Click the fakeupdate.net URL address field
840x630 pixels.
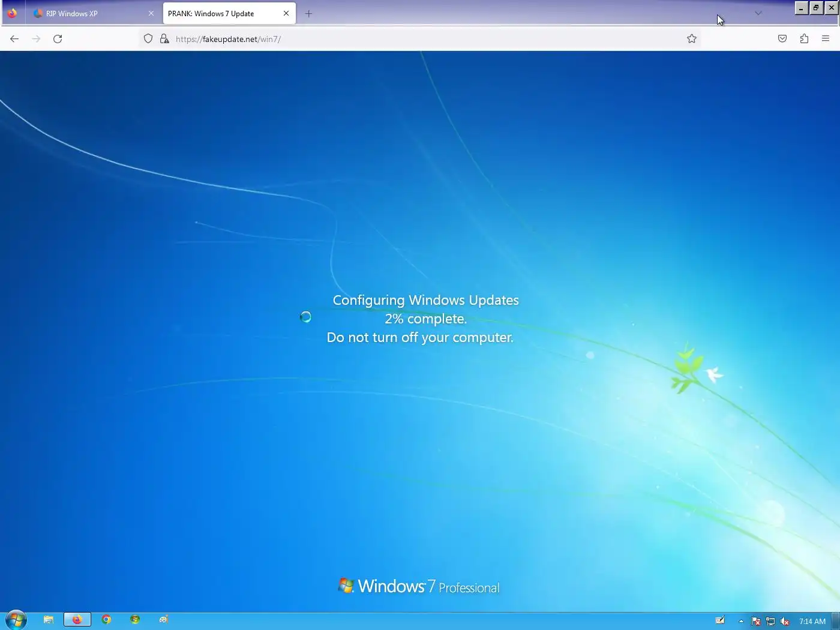[420, 39]
